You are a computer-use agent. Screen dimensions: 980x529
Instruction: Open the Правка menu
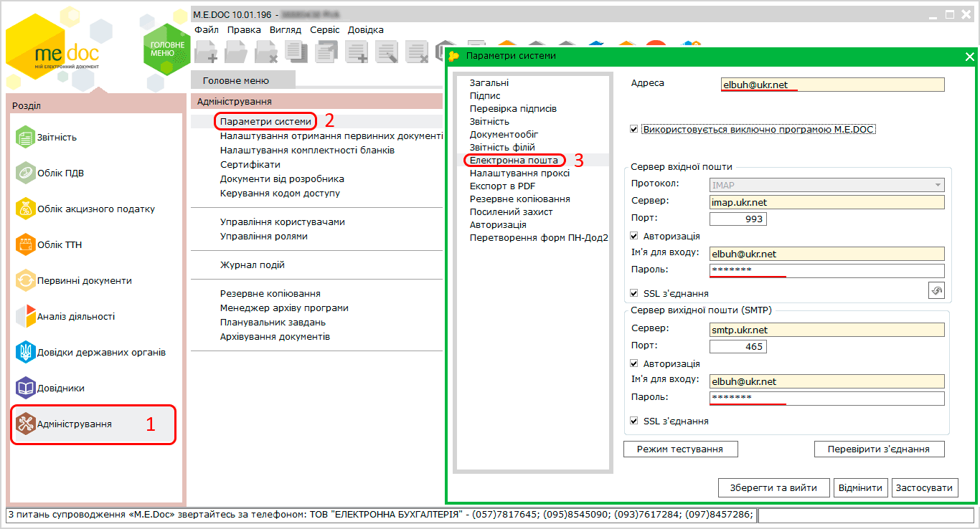pos(244,30)
